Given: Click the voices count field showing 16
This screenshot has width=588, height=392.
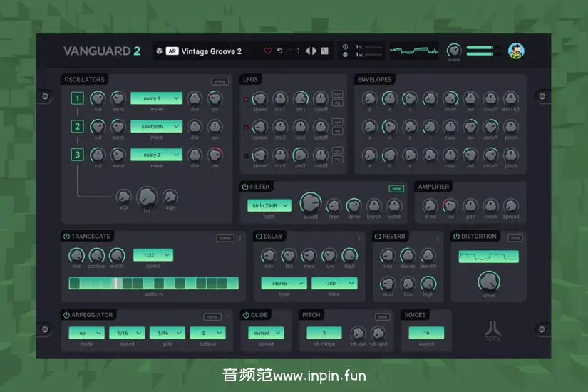Looking at the screenshot, I should click(x=425, y=333).
